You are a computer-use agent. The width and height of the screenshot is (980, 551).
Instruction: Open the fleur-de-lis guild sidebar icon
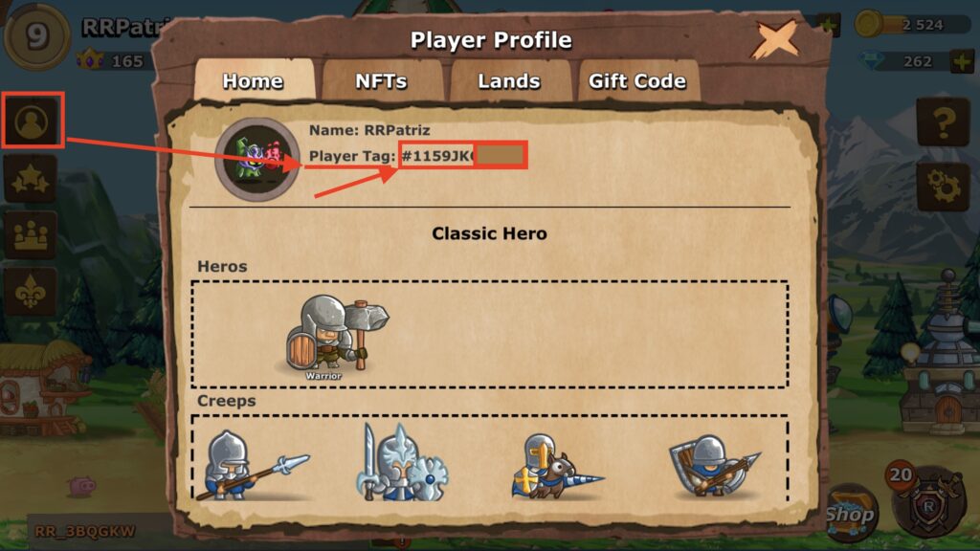[30, 292]
